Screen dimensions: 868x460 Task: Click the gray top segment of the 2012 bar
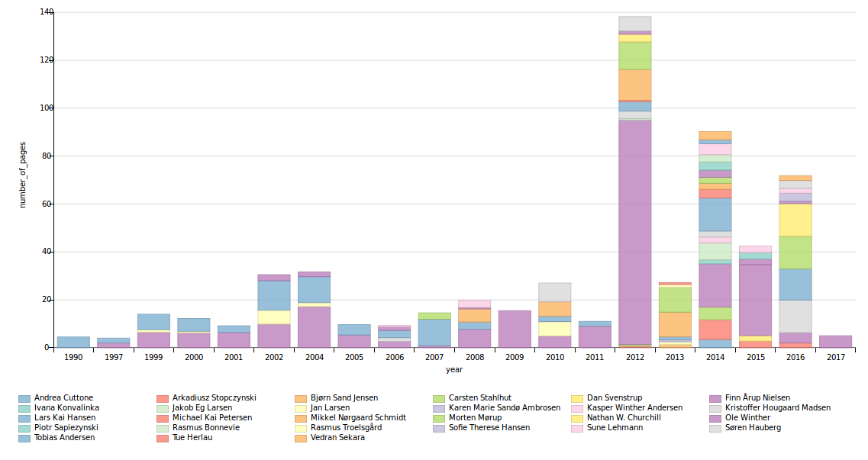pyautogui.click(x=635, y=24)
